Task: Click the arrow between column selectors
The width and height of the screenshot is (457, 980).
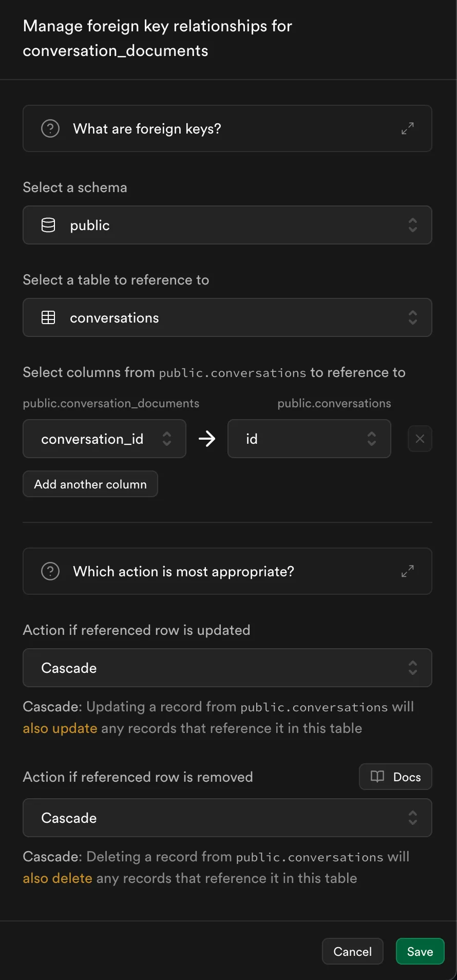Action: click(x=207, y=439)
